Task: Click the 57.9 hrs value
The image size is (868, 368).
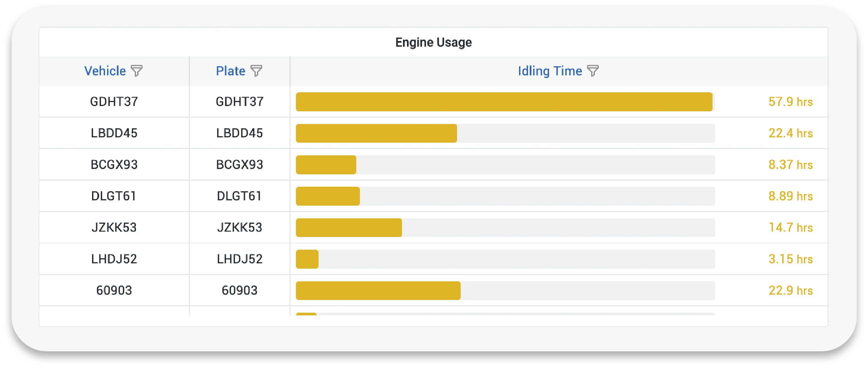Action: coord(791,102)
